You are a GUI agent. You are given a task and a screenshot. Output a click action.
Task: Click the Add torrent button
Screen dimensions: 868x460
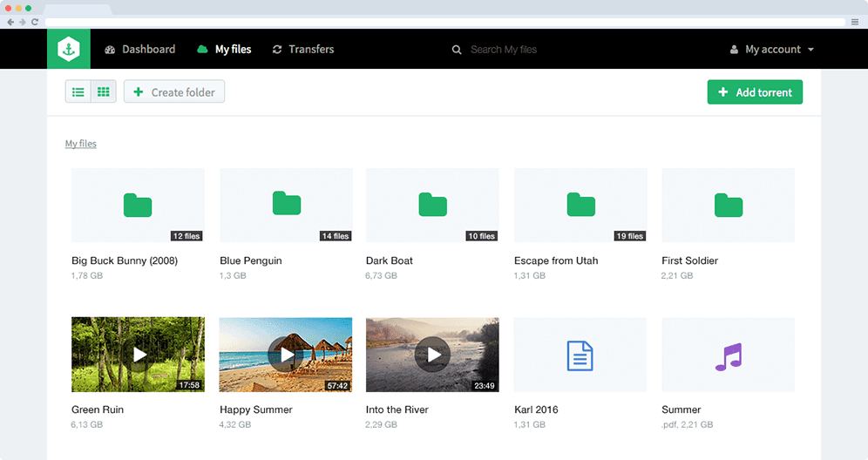click(x=755, y=92)
